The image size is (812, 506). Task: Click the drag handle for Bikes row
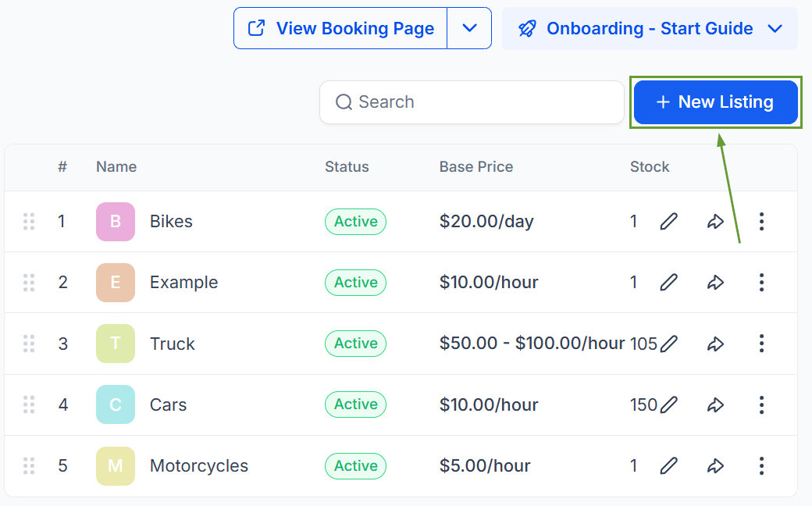(x=29, y=222)
